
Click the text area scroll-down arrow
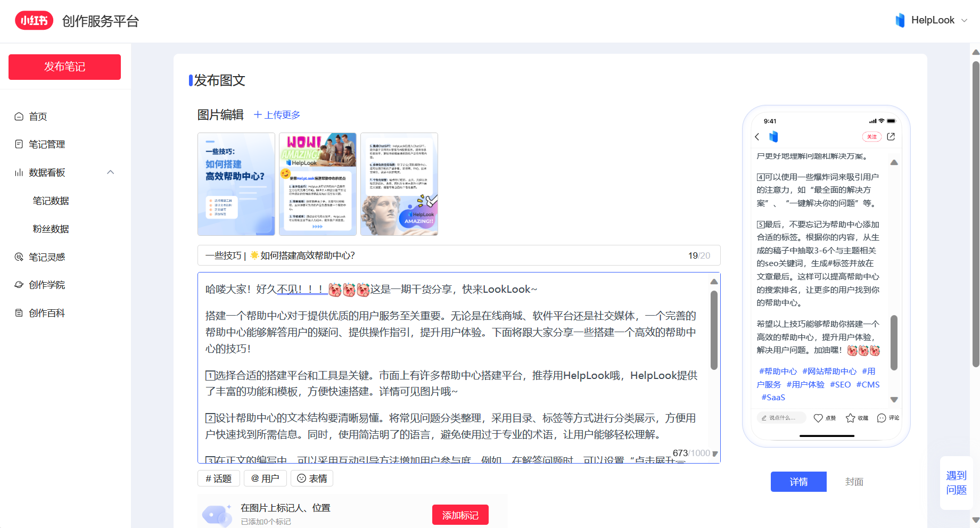coord(715,454)
